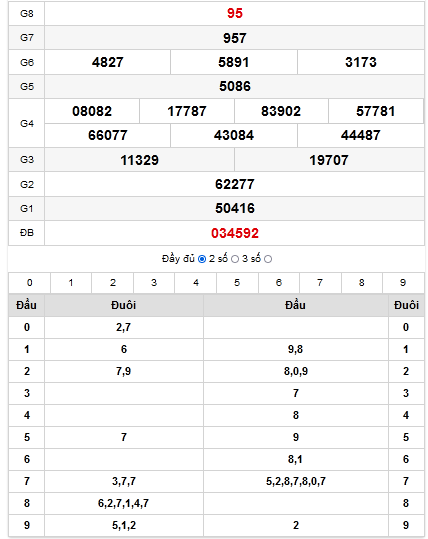428x539 pixels.
Task: Click the G4 result 66077
Action: [x=108, y=135]
